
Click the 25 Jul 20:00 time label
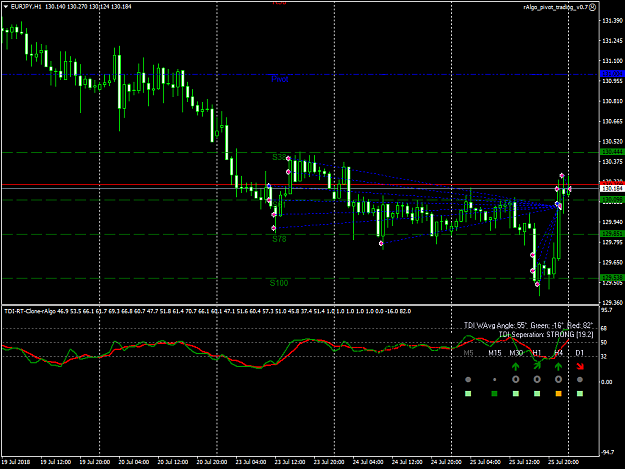[x=563, y=462]
